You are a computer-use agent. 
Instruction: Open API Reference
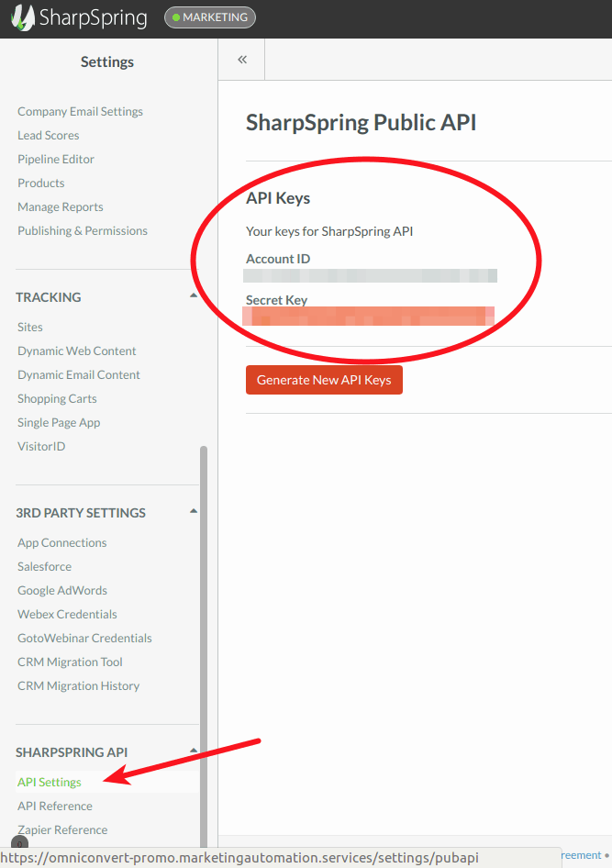(55, 806)
